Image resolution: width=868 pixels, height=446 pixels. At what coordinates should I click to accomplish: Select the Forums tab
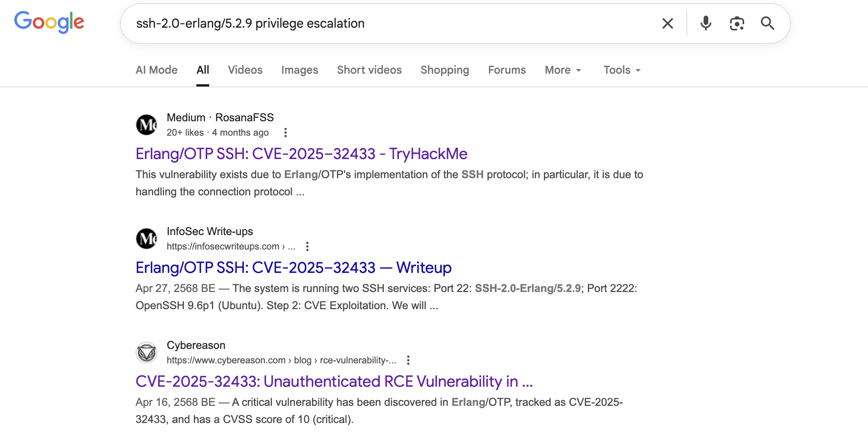click(x=506, y=70)
